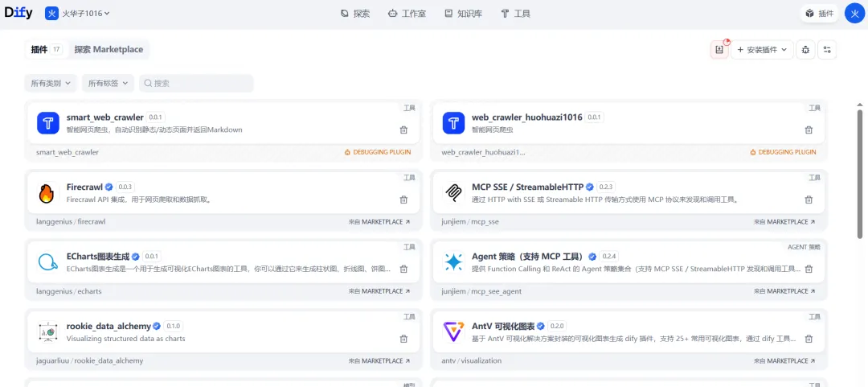Open mcp_see_agent 来自 MARKETPLACE link
Image resolution: width=868 pixels, height=387 pixels.
coord(784,291)
